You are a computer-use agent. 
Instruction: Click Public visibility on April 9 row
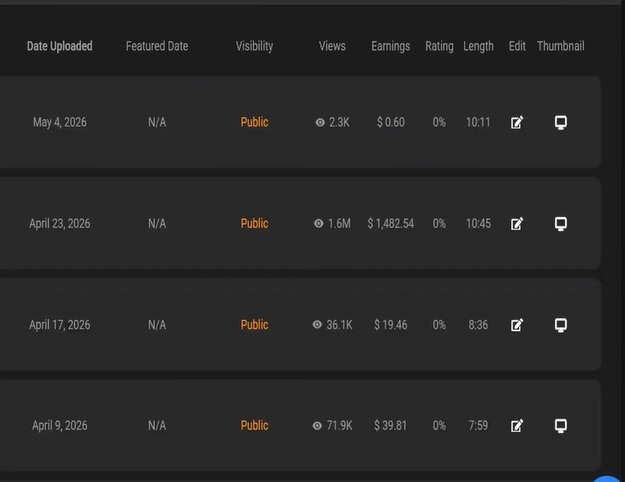click(254, 426)
